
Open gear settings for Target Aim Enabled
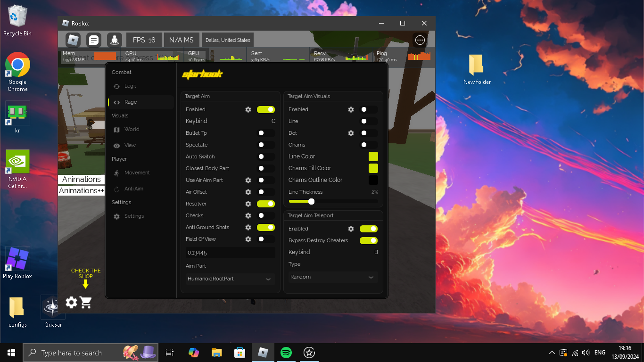click(248, 109)
